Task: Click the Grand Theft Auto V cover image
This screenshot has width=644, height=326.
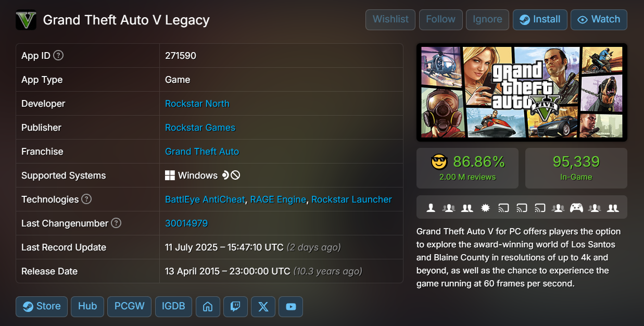Action: (x=522, y=92)
